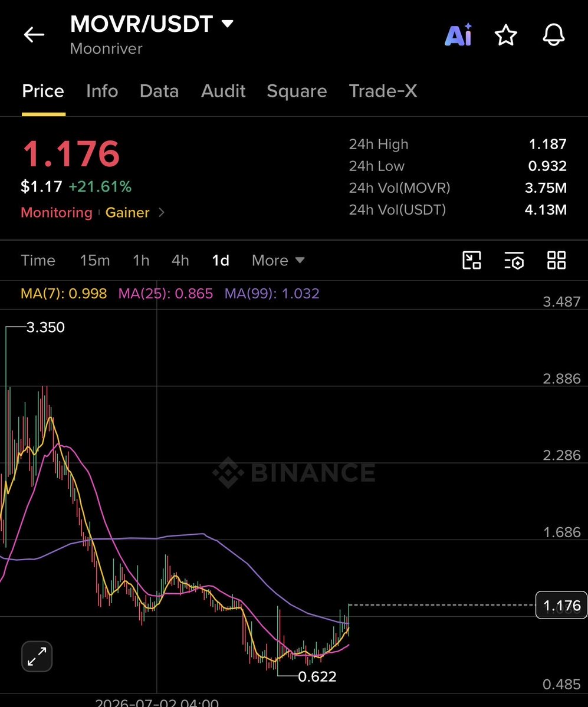This screenshot has height=707, width=588.
Task: Tap the +21.61% change value
Action: (x=100, y=187)
